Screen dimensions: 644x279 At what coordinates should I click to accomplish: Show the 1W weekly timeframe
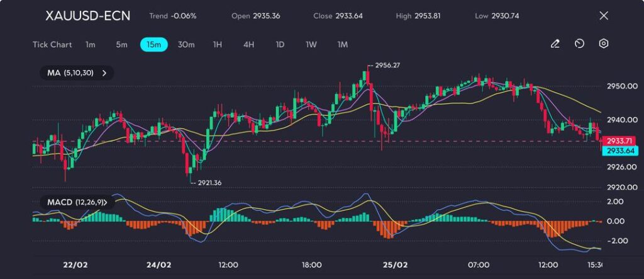[311, 45]
